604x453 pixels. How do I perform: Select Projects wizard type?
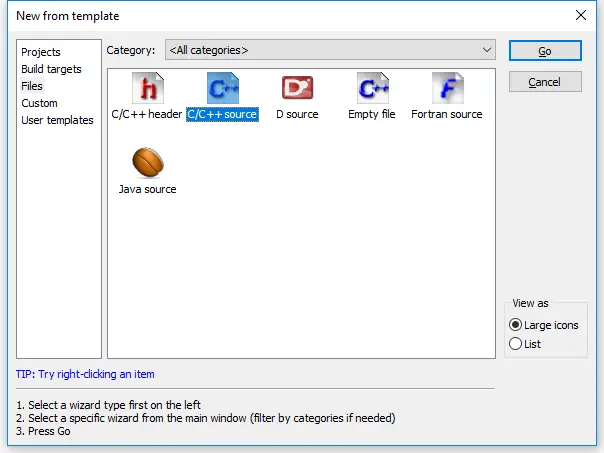pos(41,52)
